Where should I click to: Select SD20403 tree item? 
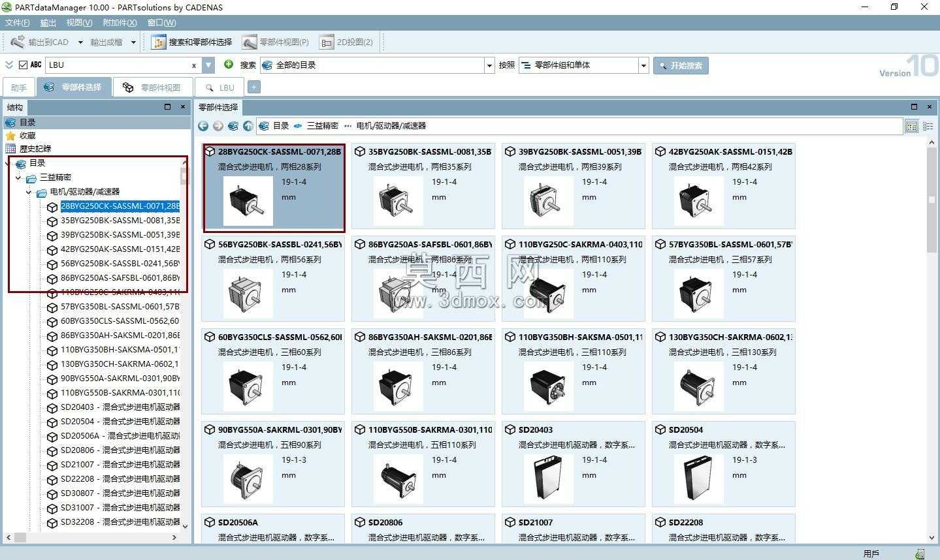coord(120,407)
